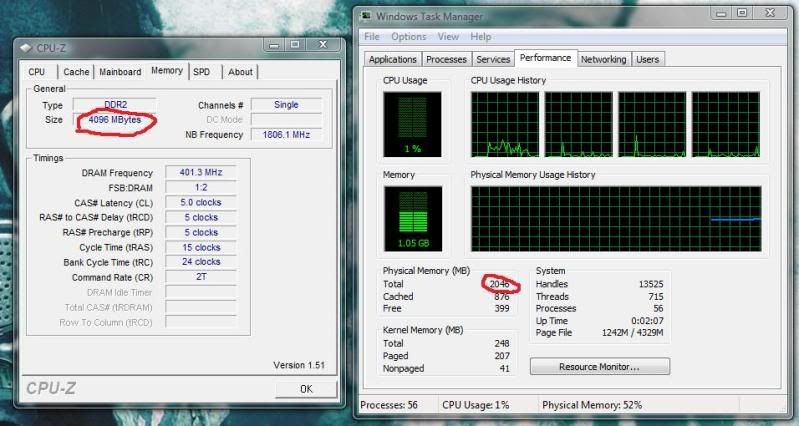
Task: Open the Options menu
Action: pos(408,37)
